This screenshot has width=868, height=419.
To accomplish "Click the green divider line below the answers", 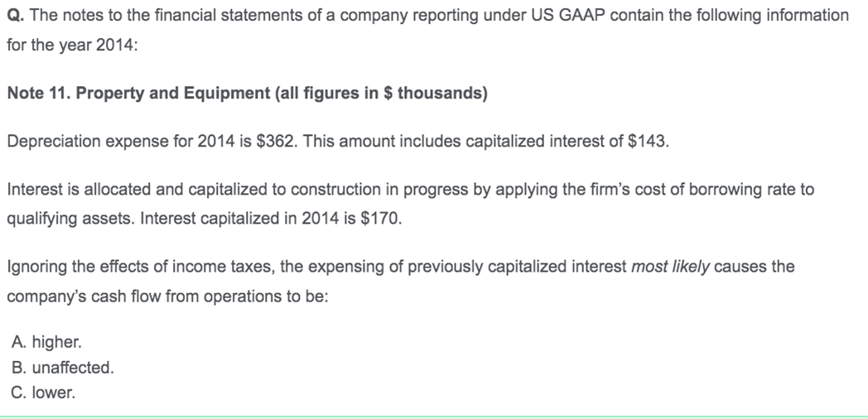I will pos(434,417).
